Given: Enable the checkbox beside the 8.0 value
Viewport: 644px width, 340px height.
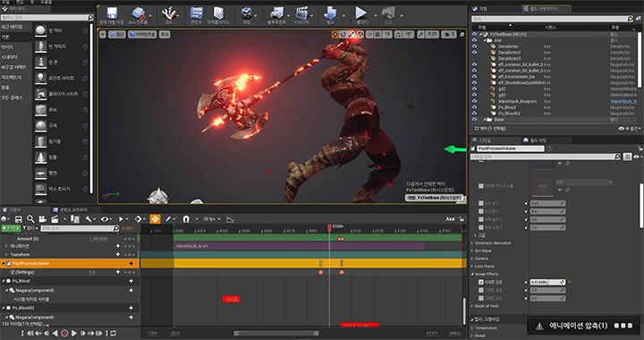Looking at the screenshot, I should coord(481,211).
